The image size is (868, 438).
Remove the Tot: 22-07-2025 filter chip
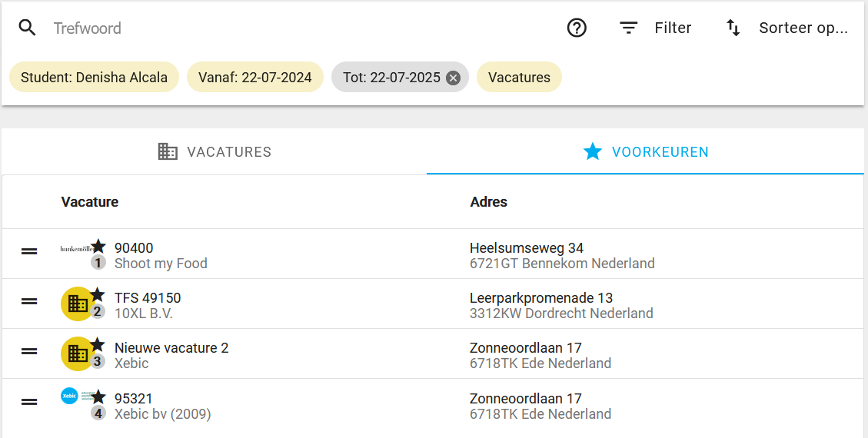(x=454, y=78)
